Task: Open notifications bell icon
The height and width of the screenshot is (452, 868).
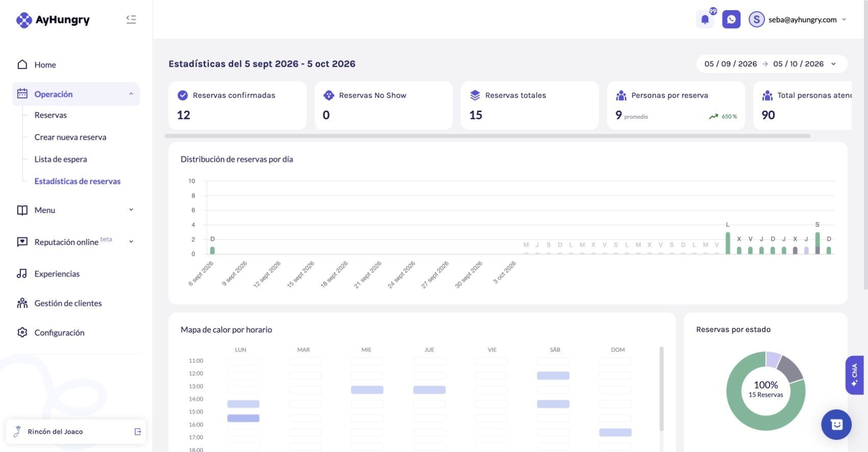Action: click(x=705, y=19)
